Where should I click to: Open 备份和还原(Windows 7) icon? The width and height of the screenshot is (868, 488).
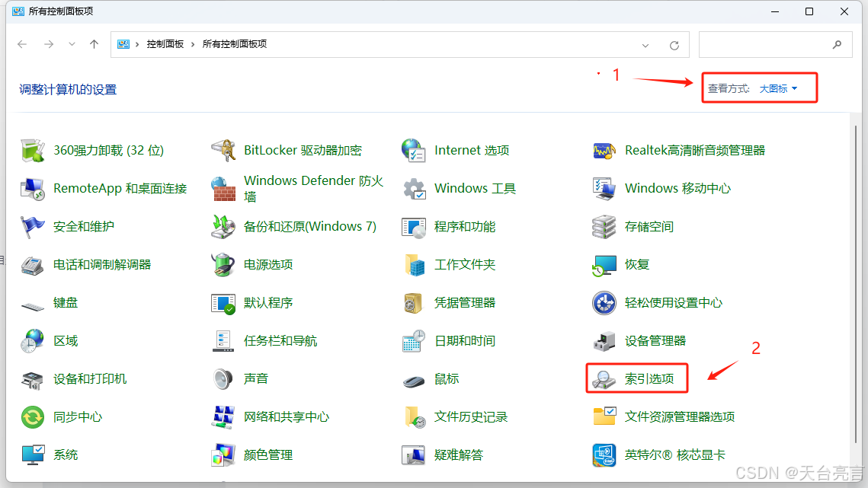coord(223,227)
